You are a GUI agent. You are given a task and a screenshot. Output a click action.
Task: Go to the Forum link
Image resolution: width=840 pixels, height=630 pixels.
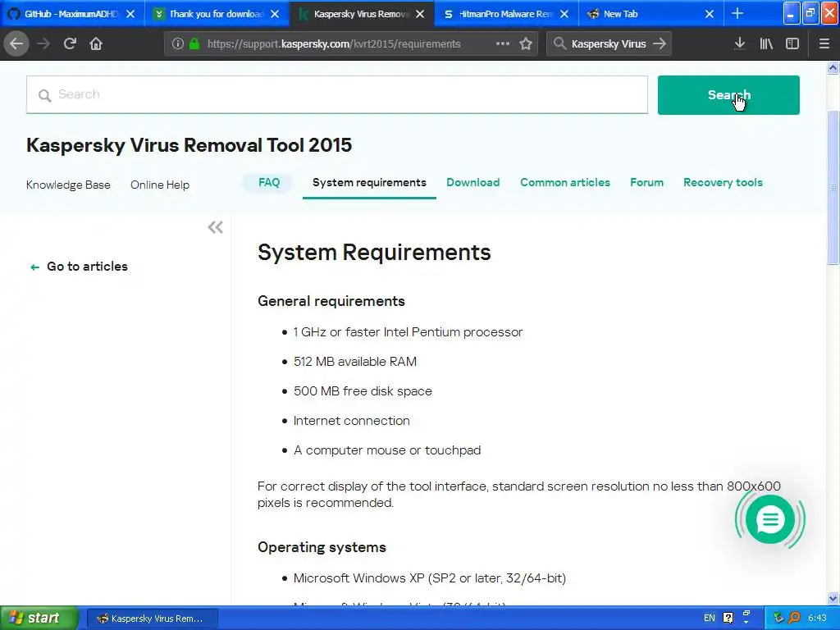646,182
